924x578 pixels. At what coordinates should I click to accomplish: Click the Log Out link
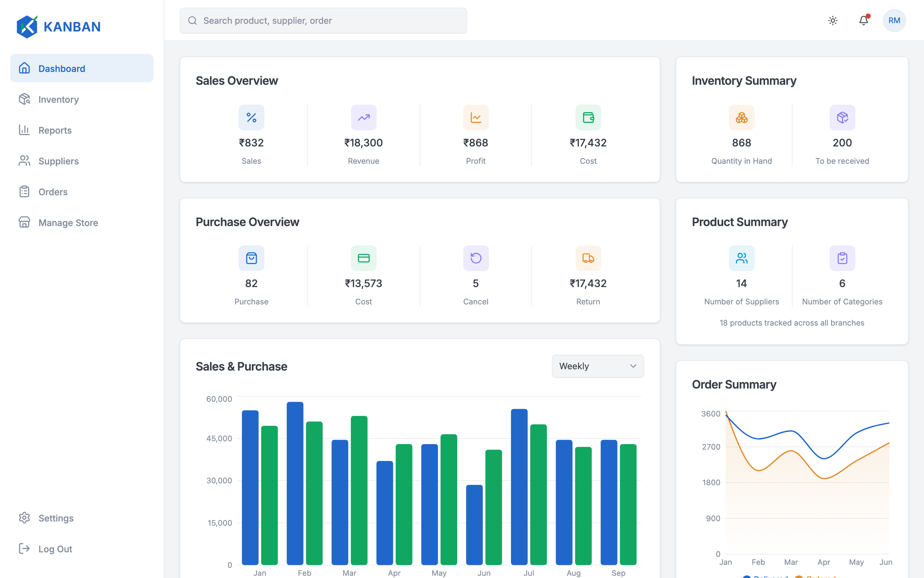(x=82, y=548)
